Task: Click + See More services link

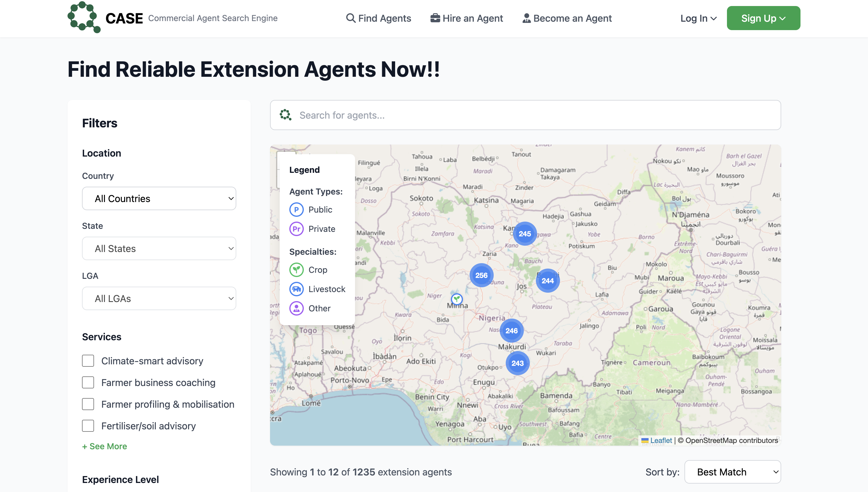Action: [105, 446]
